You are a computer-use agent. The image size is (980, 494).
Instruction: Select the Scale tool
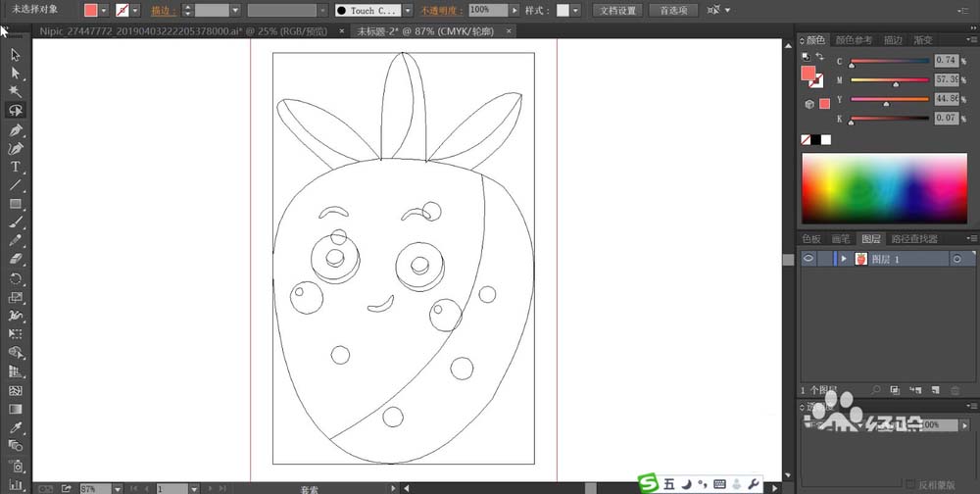tap(16, 298)
